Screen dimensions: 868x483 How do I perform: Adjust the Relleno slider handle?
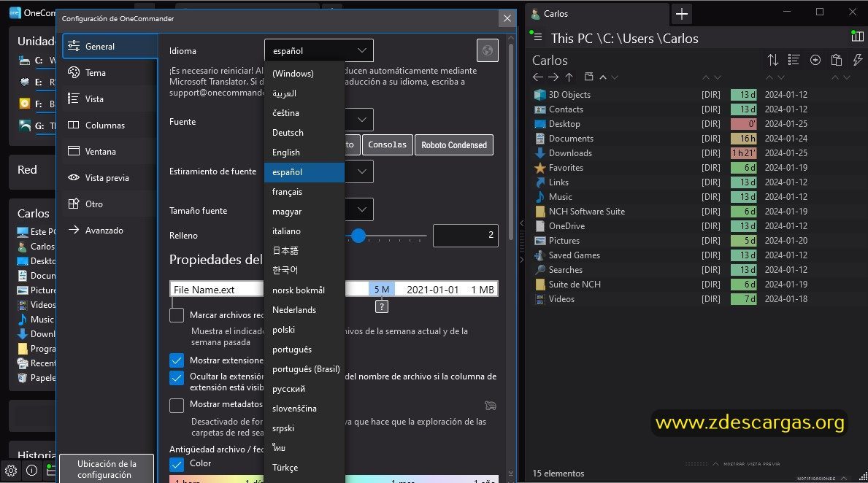(358, 236)
